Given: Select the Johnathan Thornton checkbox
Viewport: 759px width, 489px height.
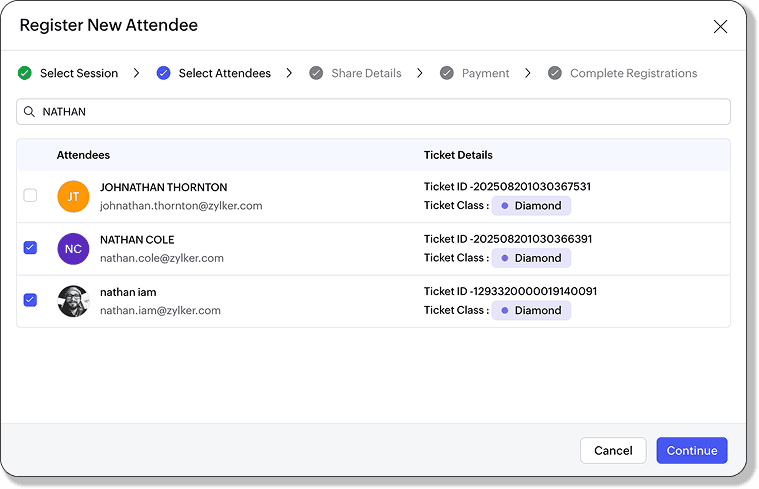Looking at the screenshot, I should coord(30,196).
